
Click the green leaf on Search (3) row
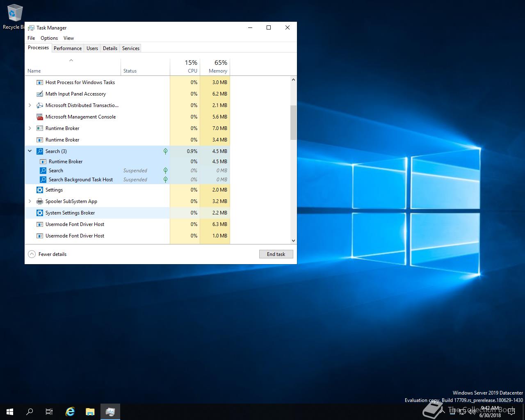[165, 151]
